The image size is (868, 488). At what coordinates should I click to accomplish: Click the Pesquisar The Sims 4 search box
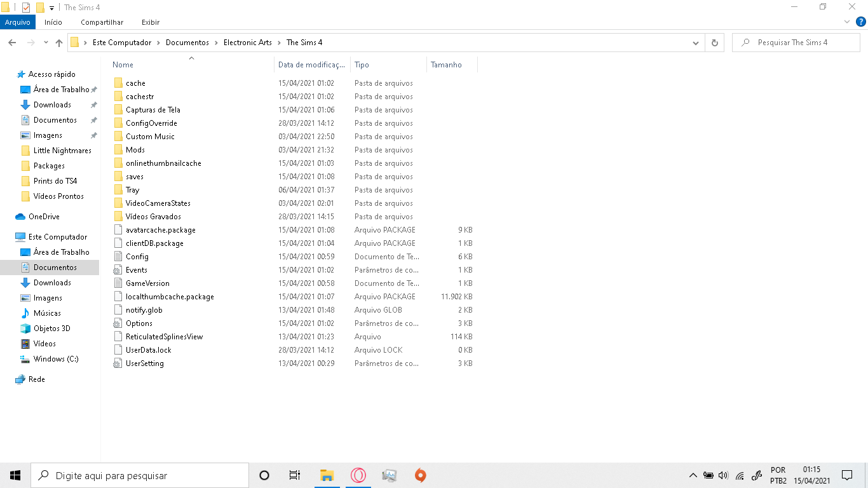[x=797, y=43]
